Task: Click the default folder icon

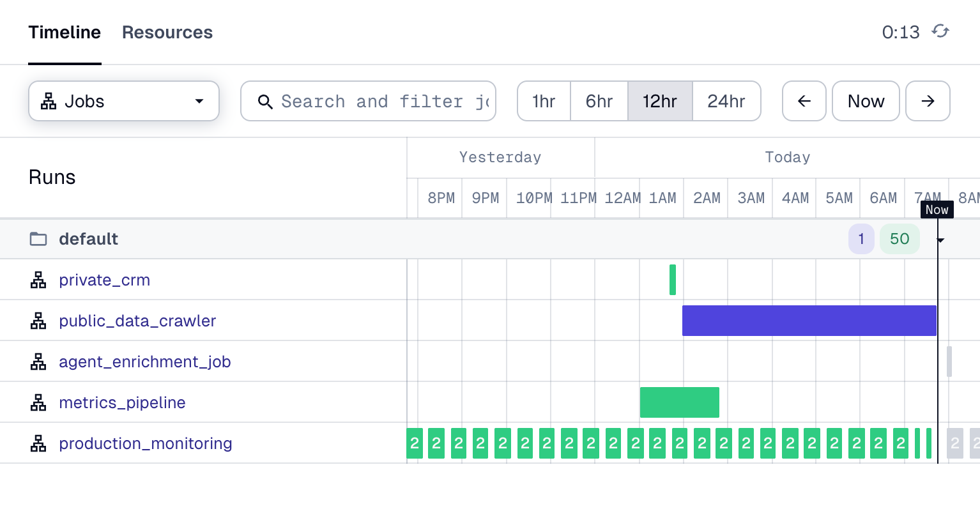Action: point(38,240)
